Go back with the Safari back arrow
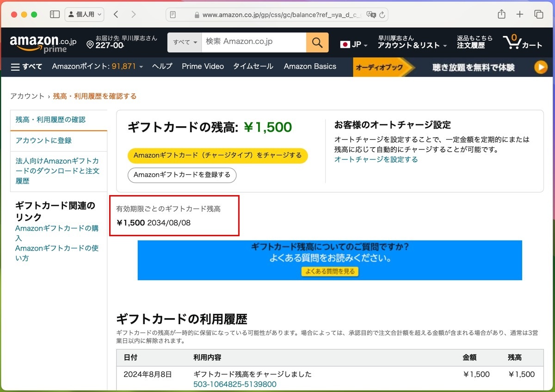 [116, 14]
